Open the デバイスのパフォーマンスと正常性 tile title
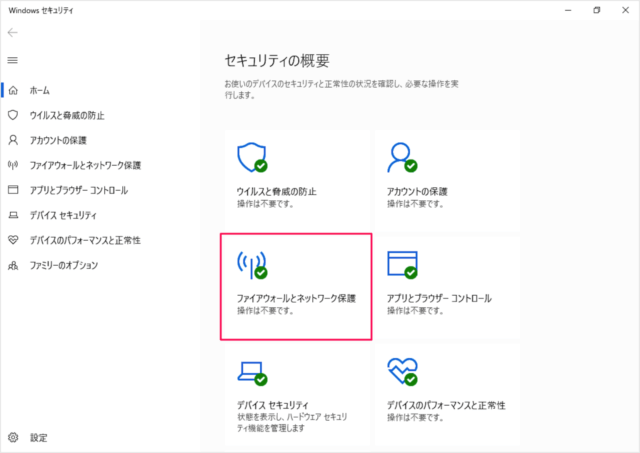Viewport: 640px width, 453px height. click(446, 405)
